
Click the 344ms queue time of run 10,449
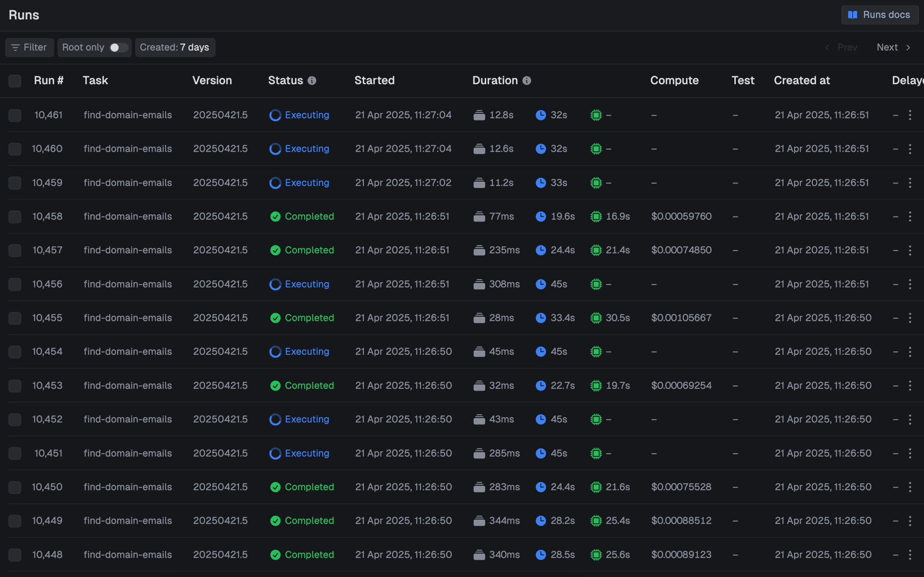pyautogui.click(x=504, y=521)
